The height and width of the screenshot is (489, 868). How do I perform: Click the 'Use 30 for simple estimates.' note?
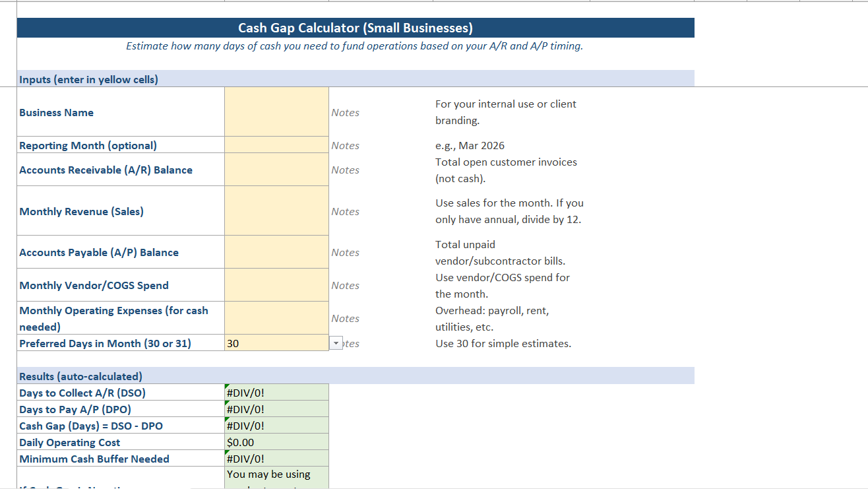503,343
